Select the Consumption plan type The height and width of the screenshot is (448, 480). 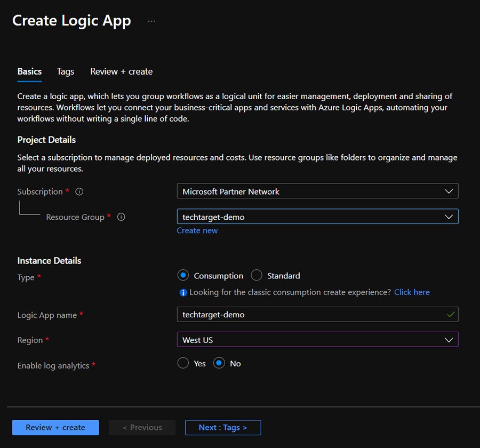point(183,275)
